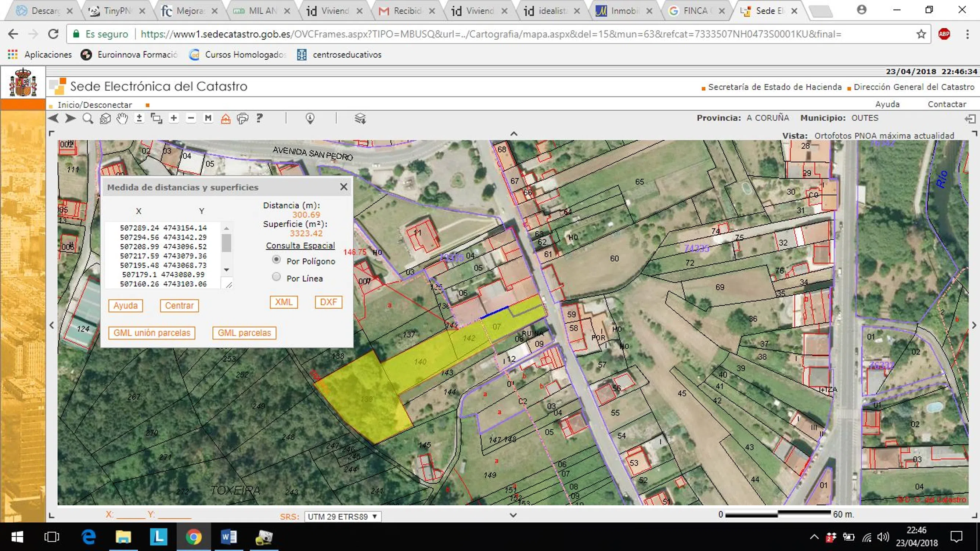Viewport: 980px width, 551px height.
Task: Close the Medida de distancias dialog
Action: pos(343,187)
